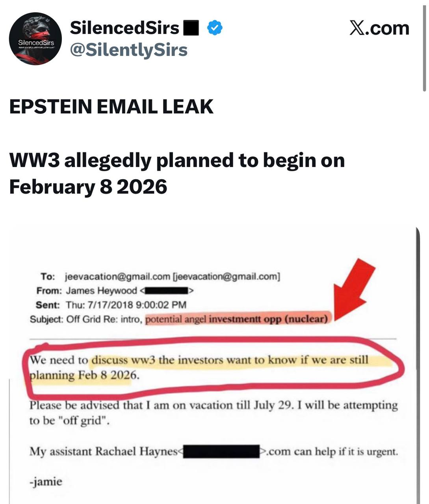Open the SilencedSirs profile avatar
The height and width of the screenshot is (504, 429).
pyautogui.click(x=35, y=39)
